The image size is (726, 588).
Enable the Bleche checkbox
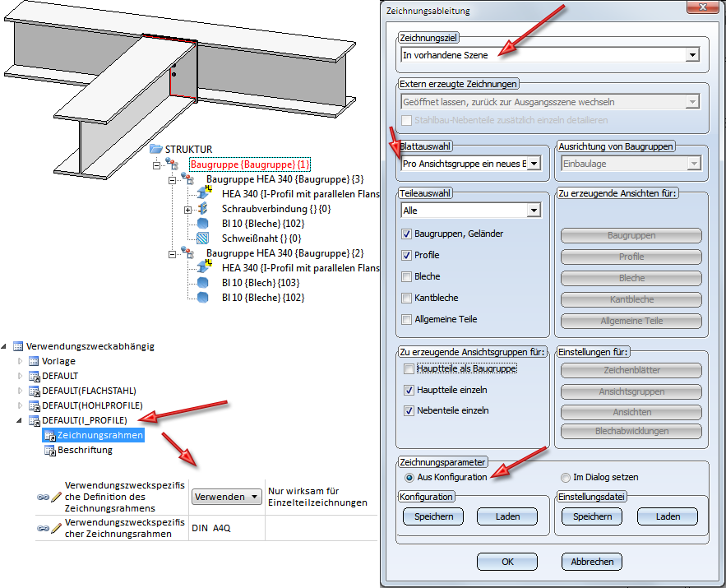point(406,277)
